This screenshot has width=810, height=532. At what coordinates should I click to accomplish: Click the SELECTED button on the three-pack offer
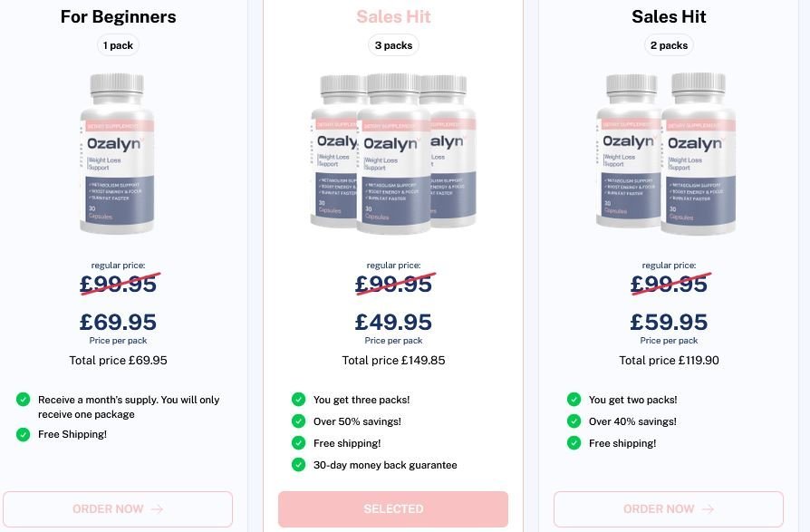tap(393, 508)
